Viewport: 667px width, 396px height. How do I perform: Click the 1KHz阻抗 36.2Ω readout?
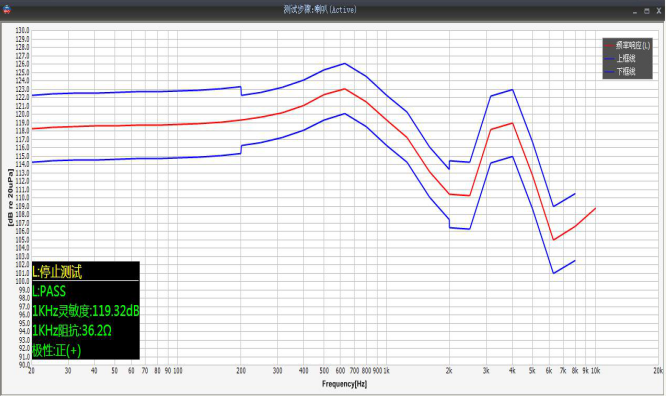(x=72, y=330)
